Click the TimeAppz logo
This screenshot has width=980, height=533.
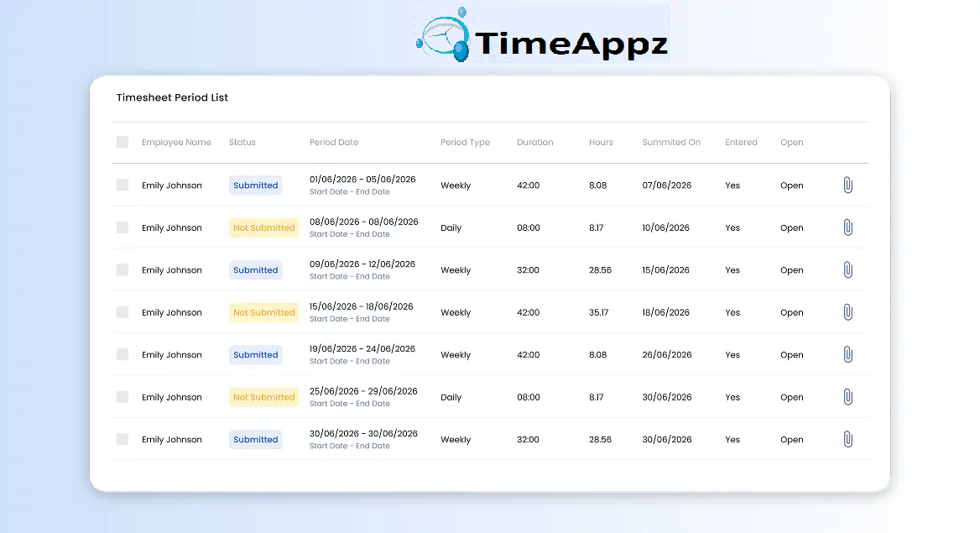click(x=542, y=34)
